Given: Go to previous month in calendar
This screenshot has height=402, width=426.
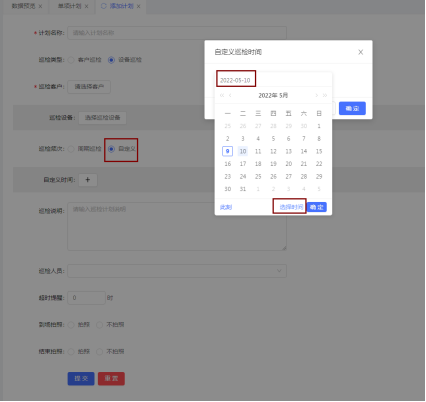Looking at the screenshot, I should [230, 95].
